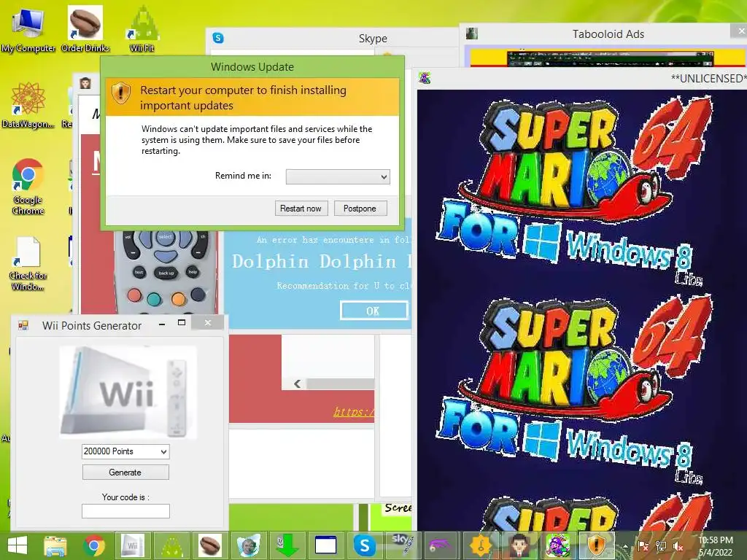Open the Action Center flag tray icon
The width and height of the screenshot is (747, 560).
[x=643, y=547]
